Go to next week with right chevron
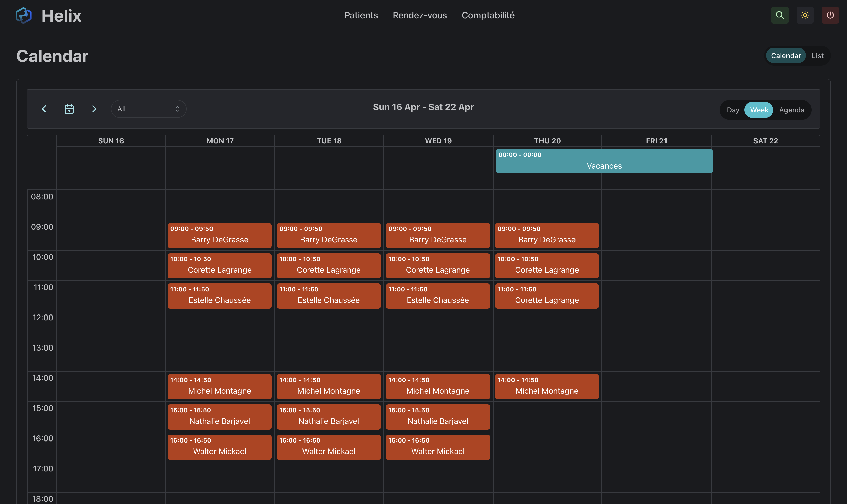This screenshot has width=847, height=504. [94, 109]
